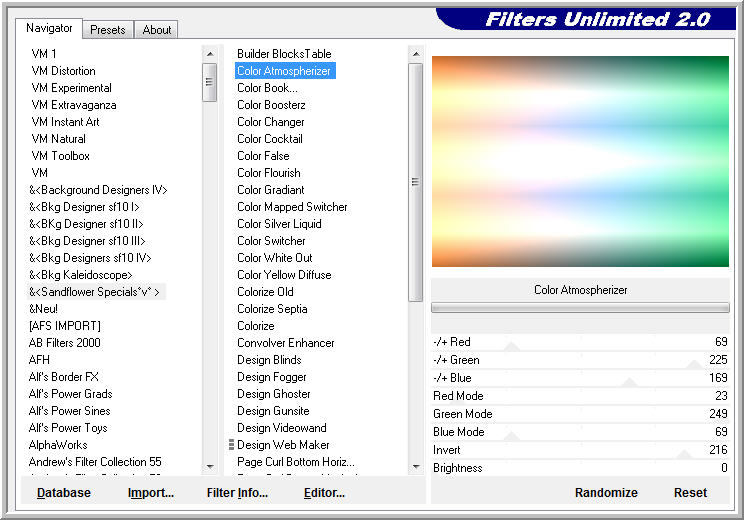Select Alf's Power Toys category
Image resolution: width=744 pixels, height=520 pixels.
point(68,428)
